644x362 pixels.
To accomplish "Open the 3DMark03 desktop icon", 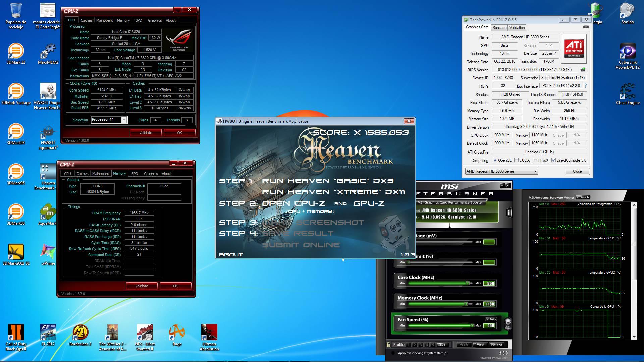I will pos(16,134).
